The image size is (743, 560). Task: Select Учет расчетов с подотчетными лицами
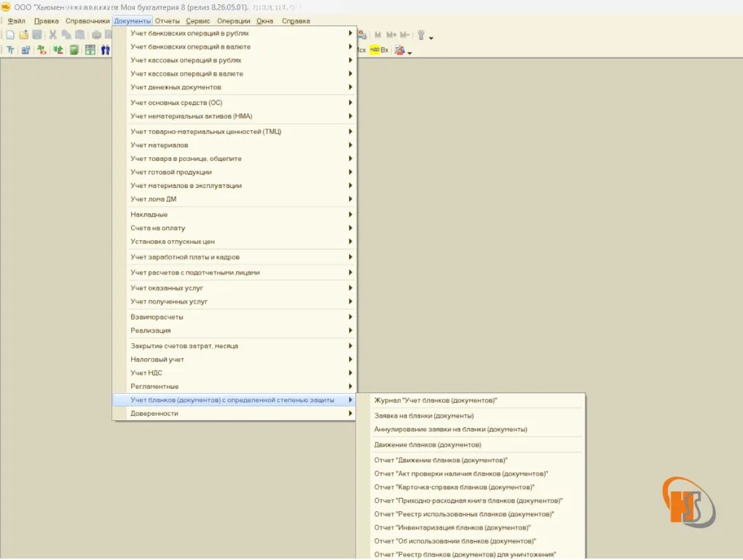(235, 272)
